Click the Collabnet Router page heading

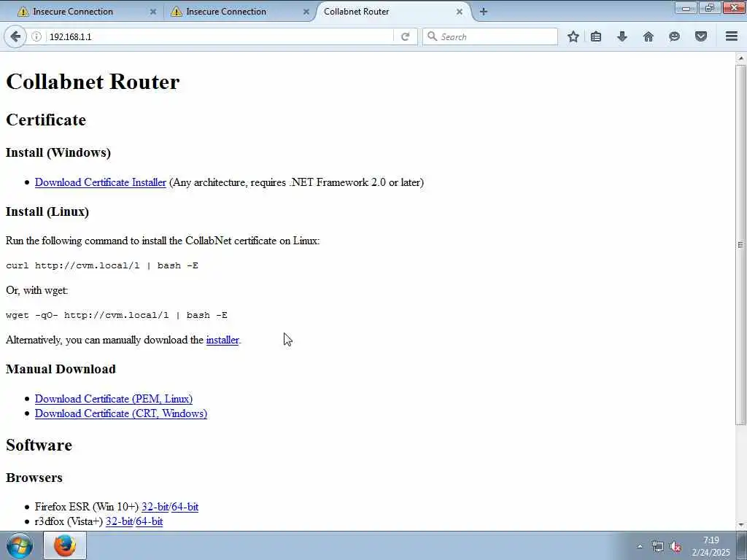(93, 82)
